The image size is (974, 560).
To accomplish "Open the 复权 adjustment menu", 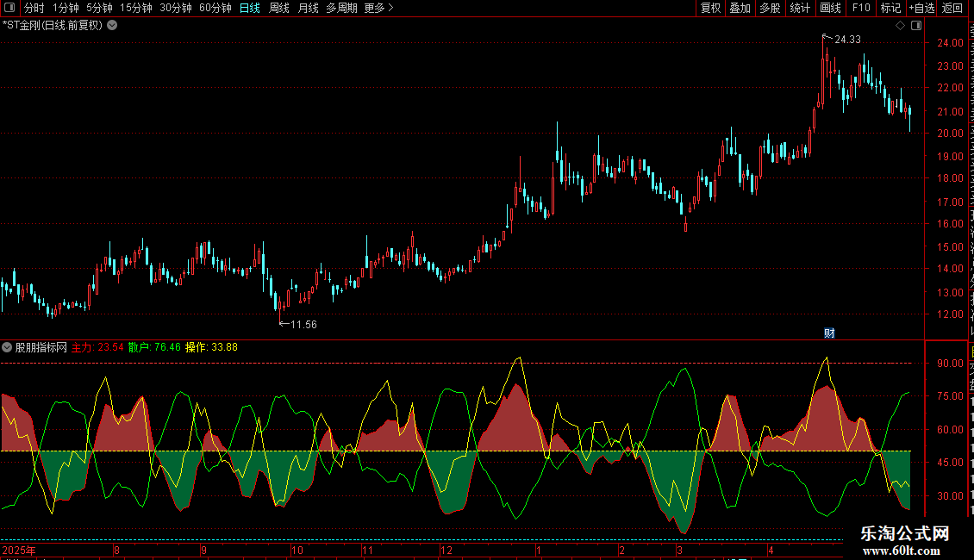I will coord(710,8).
